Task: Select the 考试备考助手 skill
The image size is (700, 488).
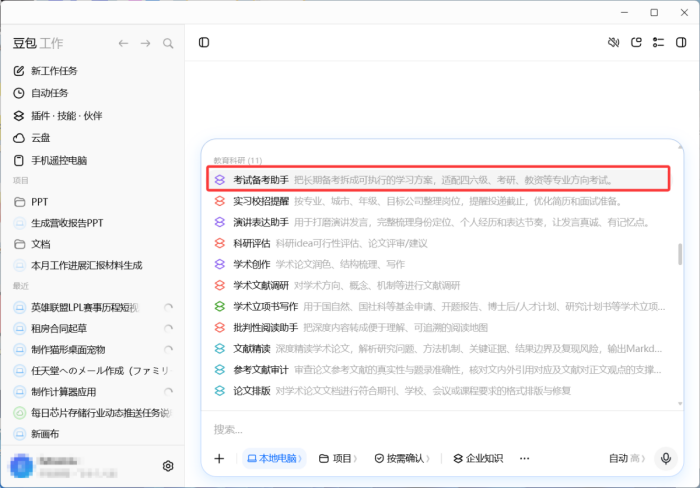Action: (x=438, y=179)
